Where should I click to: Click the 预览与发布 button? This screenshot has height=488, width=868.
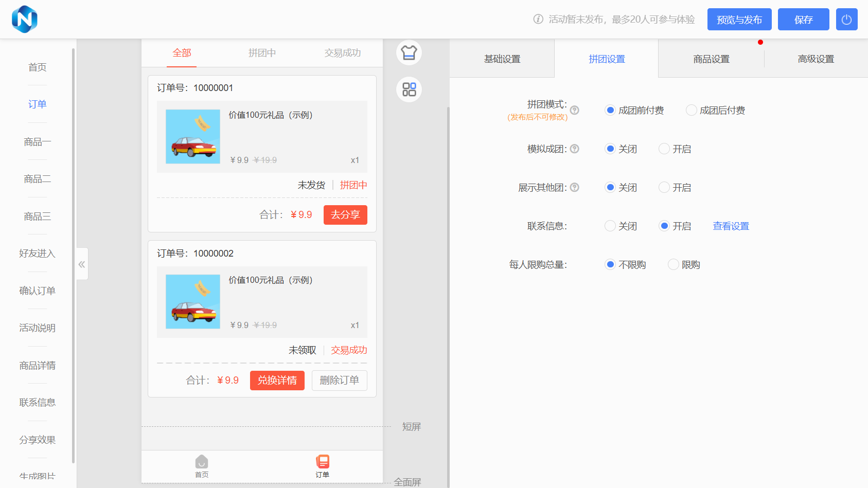coord(739,19)
